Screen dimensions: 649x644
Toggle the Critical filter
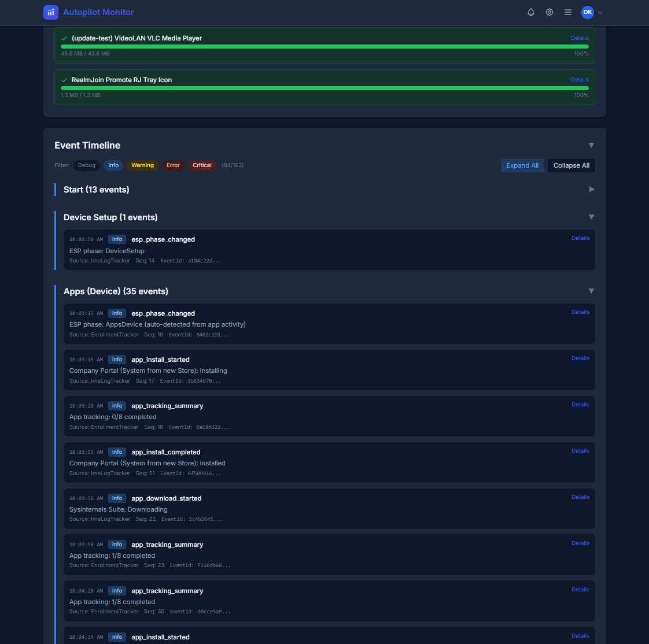(x=202, y=165)
